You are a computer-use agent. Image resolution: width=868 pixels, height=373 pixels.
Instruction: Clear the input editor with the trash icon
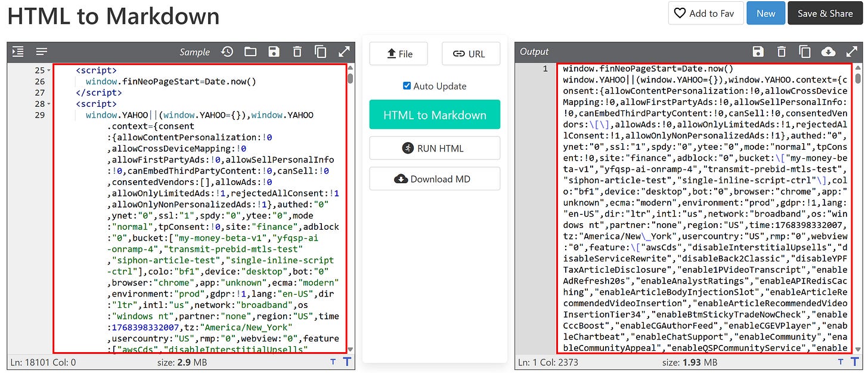[x=297, y=52]
